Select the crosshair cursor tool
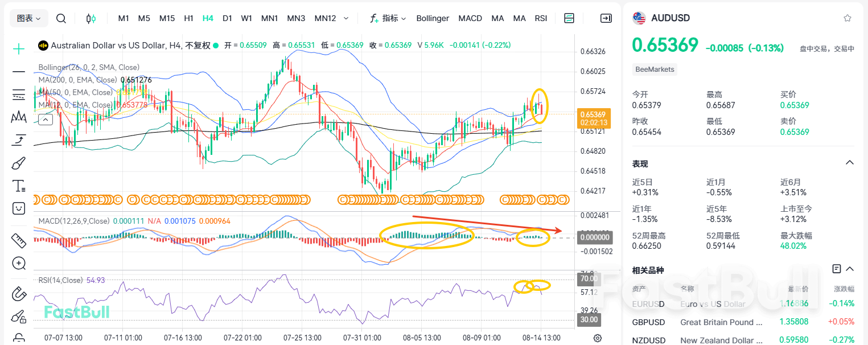Screen dimensions: 868x345 pos(19,49)
